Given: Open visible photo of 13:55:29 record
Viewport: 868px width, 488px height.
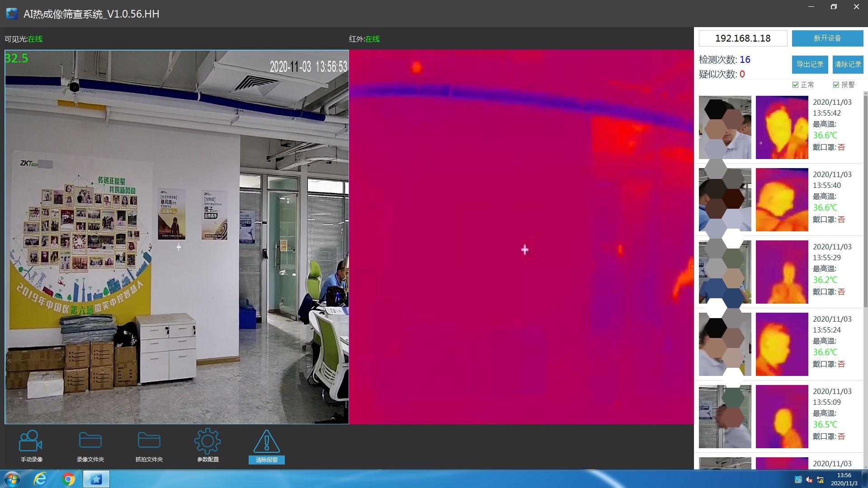Looking at the screenshot, I should coord(725,272).
